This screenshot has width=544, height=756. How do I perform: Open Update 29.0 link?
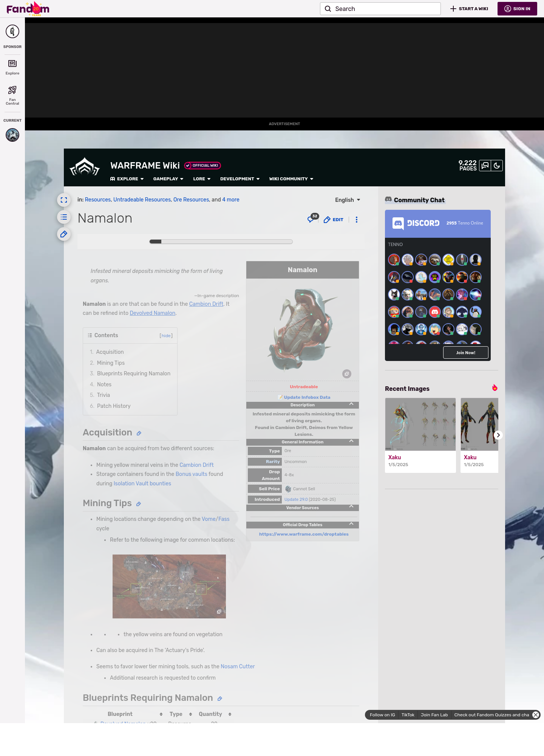point(296,499)
